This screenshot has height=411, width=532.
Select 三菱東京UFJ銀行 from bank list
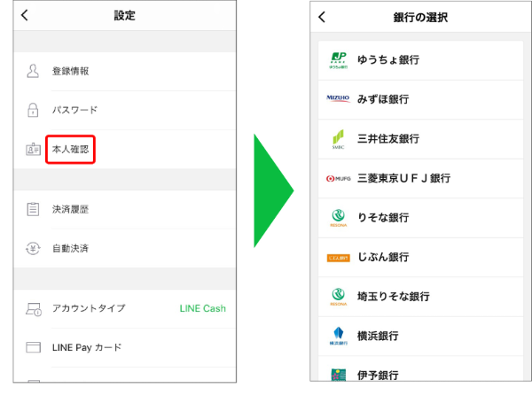pos(420,179)
